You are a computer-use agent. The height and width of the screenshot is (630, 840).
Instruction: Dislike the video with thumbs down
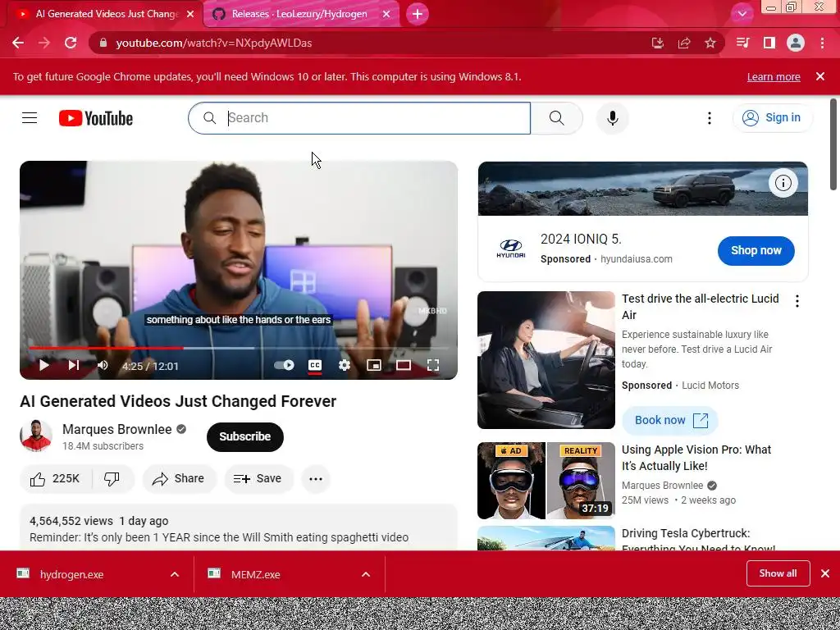pyautogui.click(x=112, y=478)
